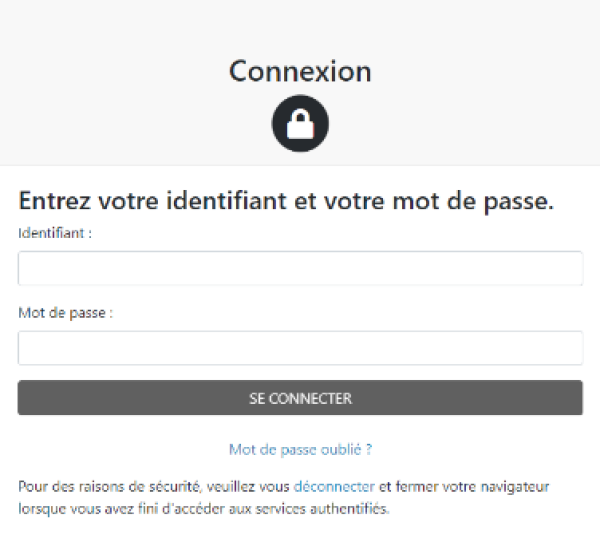Focus the Mot de passe input box
Viewport: 600px width, 546px height.
pos(300,348)
